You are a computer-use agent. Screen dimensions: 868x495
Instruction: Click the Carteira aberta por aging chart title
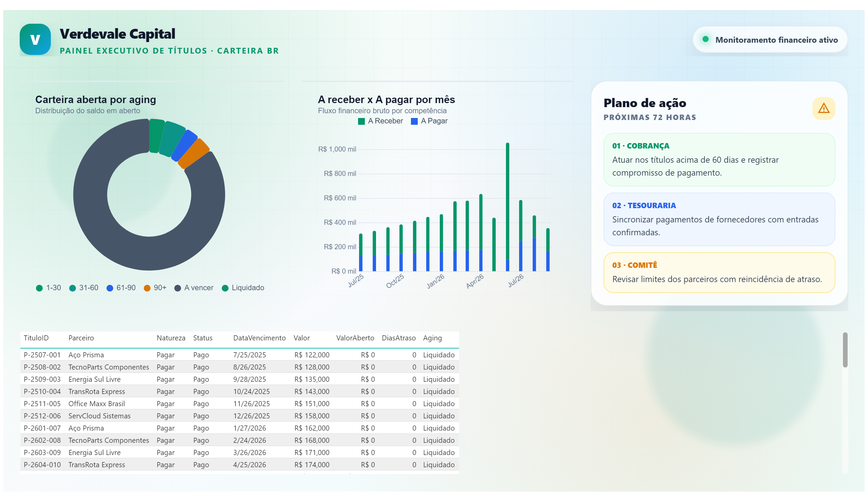96,100
